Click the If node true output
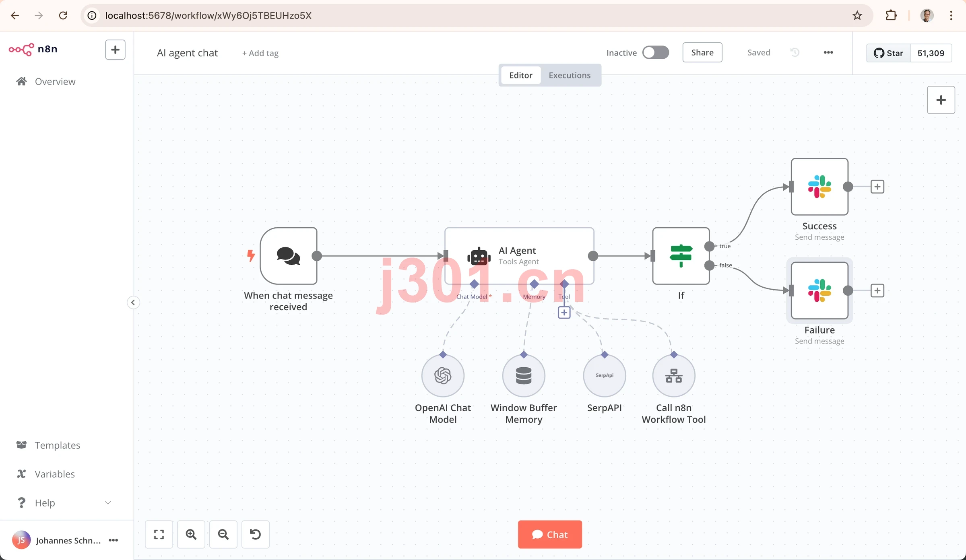966x560 pixels. coord(709,246)
